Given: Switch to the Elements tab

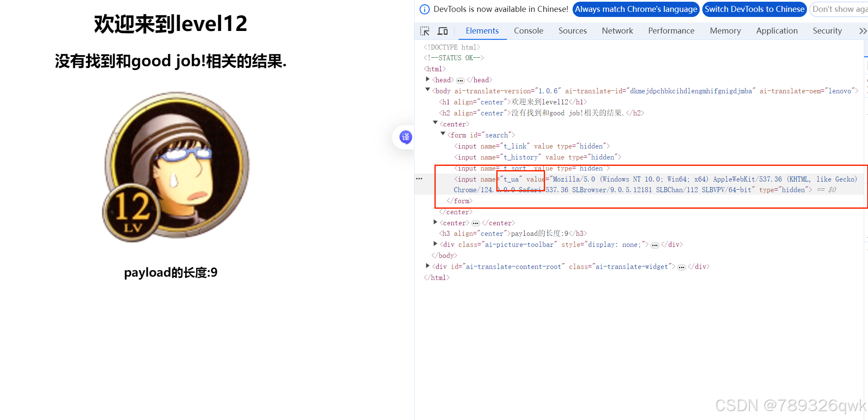Looking at the screenshot, I should tap(482, 31).
